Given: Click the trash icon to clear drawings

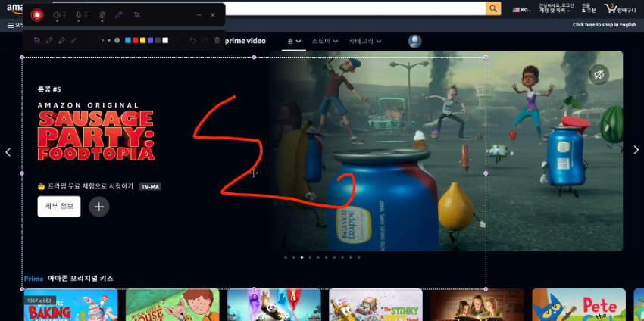Looking at the screenshot, I should [217, 40].
